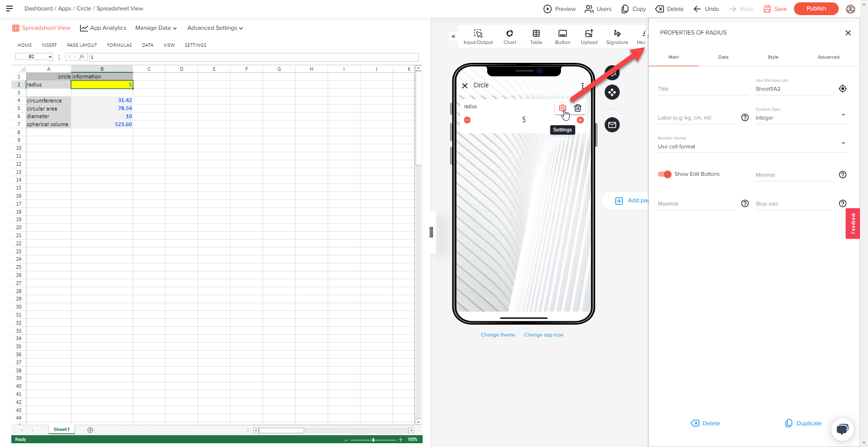Click Save in the top bar

[x=775, y=9]
